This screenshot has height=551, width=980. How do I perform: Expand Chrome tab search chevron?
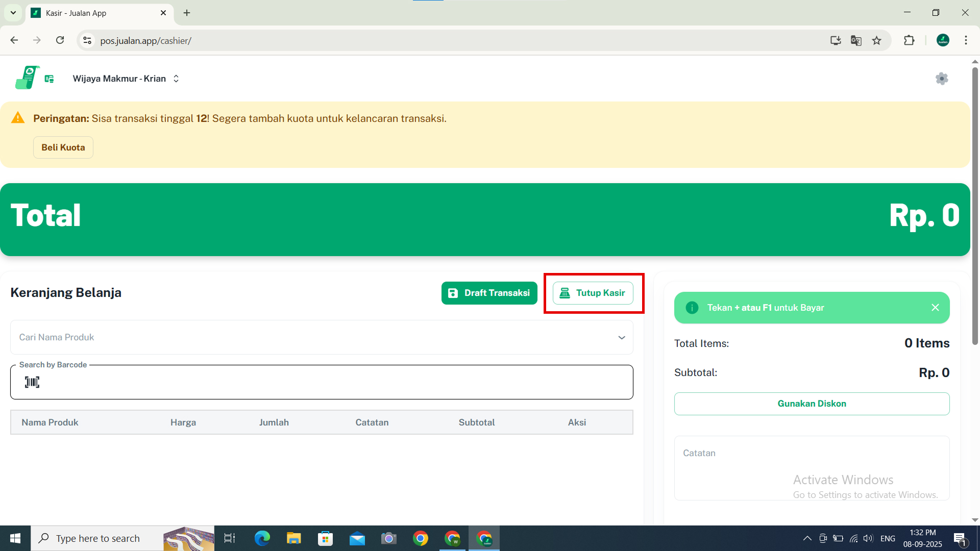click(x=13, y=13)
